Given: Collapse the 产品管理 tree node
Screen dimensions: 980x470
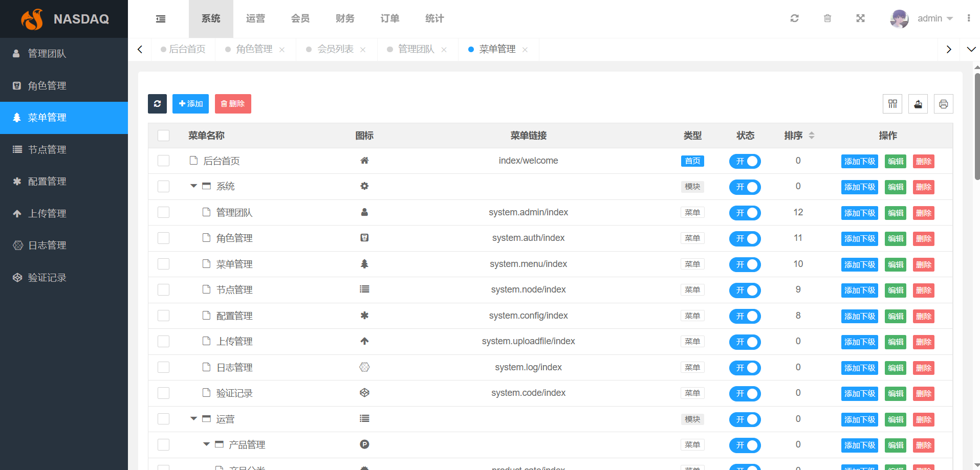Looking at the screenshot, I should 206,444.
